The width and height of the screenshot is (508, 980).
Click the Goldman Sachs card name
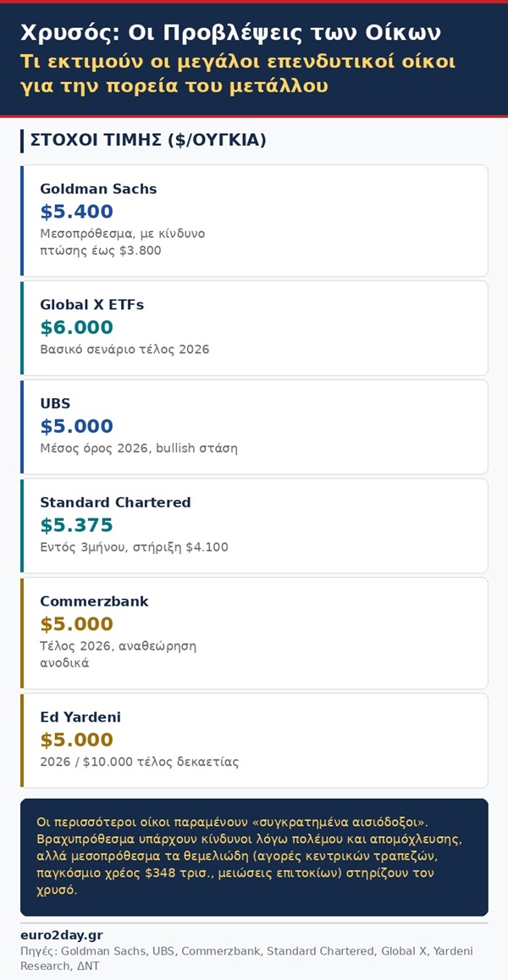click(98, 189)
